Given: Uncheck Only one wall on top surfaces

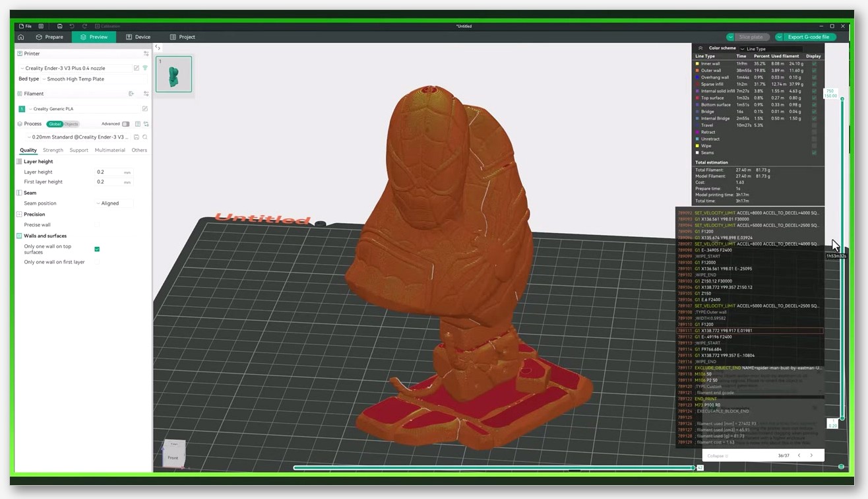Looking at the screenshot, I should [97, 249].
